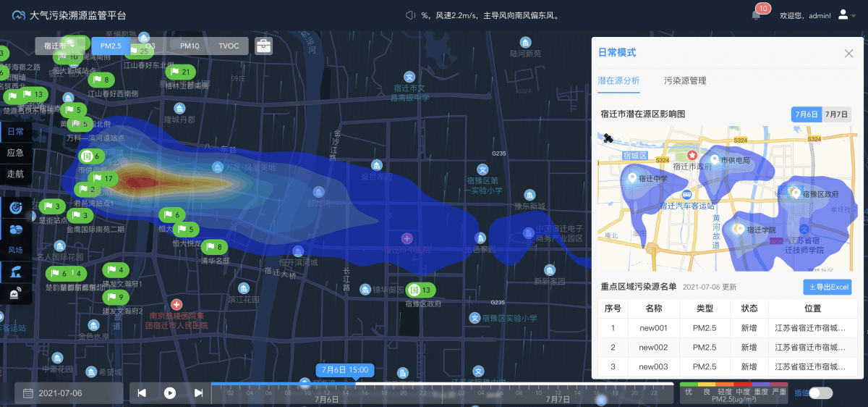Open the briefcase toolbox icon
This screenshot has height=407, width=868.
[x=264, y=46]
